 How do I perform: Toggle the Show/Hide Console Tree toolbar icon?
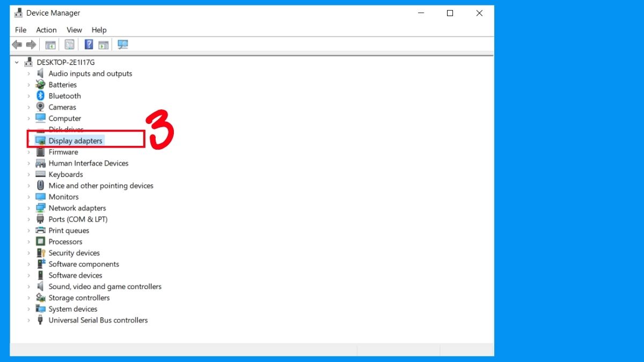click(50, 45)
